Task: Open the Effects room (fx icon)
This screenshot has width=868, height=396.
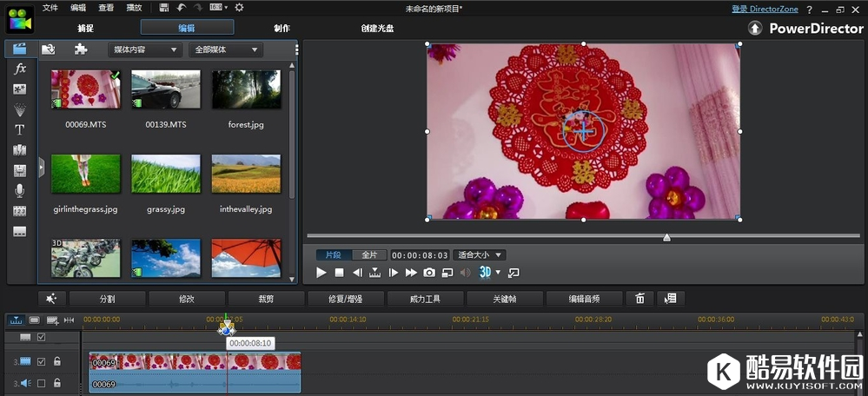Action: coord(20,69)
